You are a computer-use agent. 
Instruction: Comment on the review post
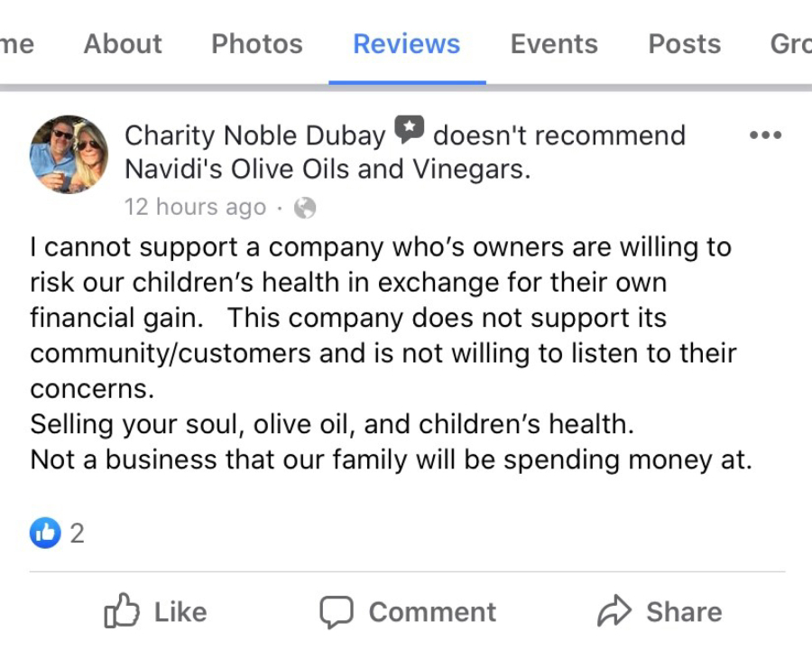(408, 612)
